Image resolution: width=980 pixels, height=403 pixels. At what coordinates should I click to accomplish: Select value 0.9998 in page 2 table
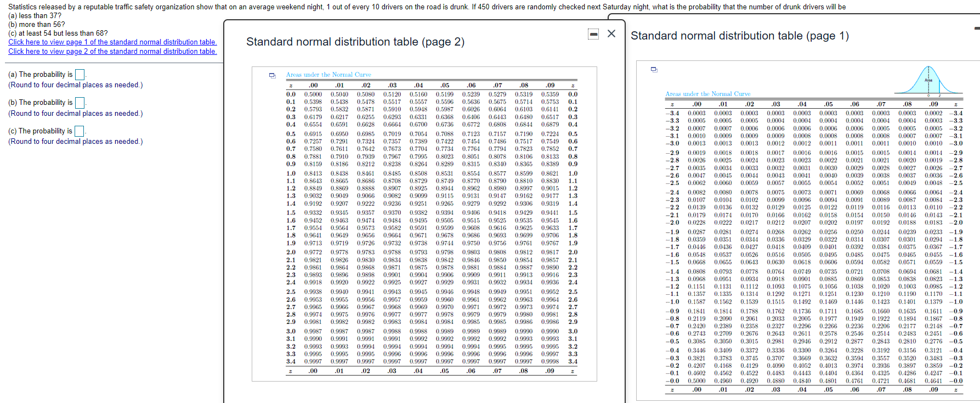550,361
